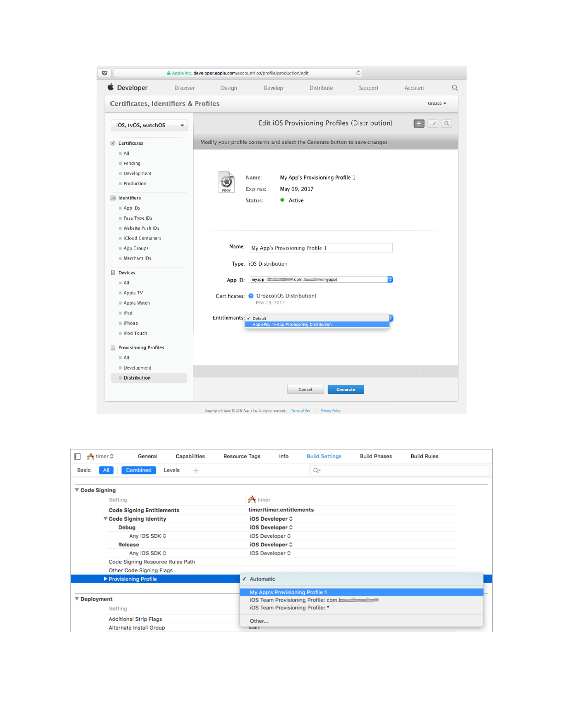Viewport: 563px width, 728px height.
Task: Click the Xcode build settings search field
Action: pos(400,470)
